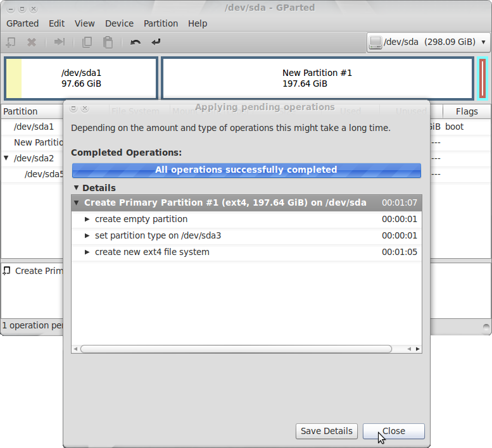Screen dimensions: 492x448
Task: Select the New Partition row in the list
Action: click(38, 142)
